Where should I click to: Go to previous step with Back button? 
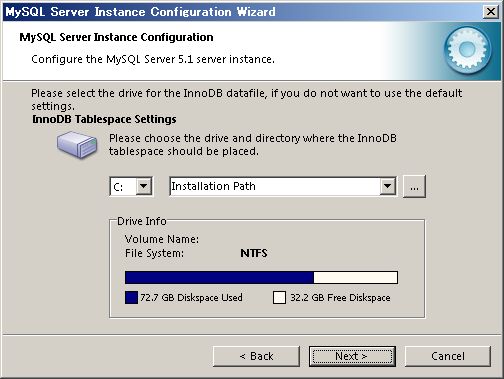click(256, 356)
